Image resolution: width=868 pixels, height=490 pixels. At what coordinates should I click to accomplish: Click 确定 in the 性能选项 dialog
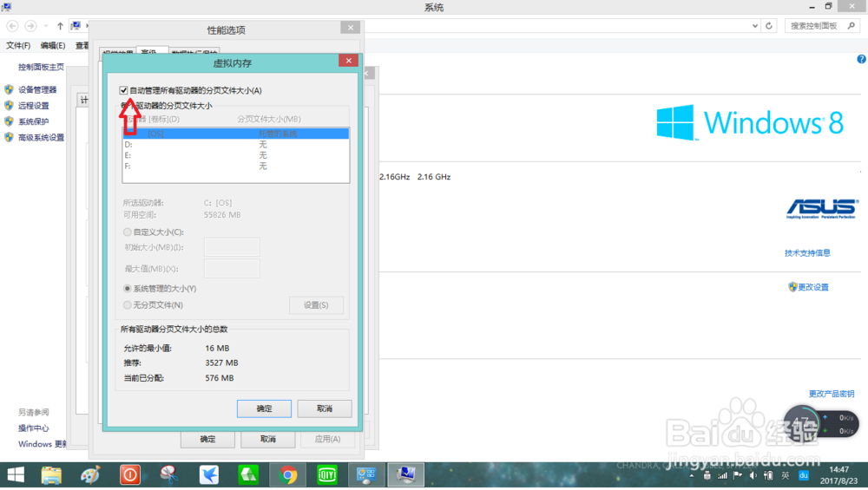(207, 439)
